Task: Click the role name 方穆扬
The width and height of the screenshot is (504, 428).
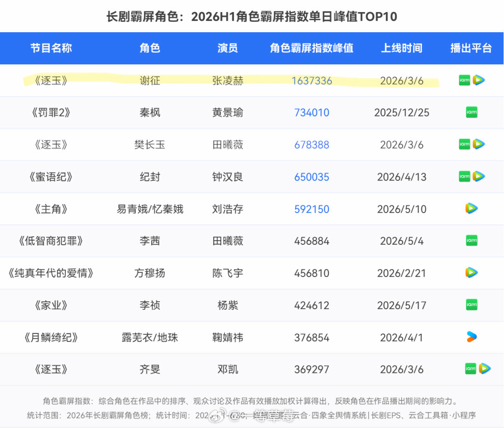Action: point(150,273)
